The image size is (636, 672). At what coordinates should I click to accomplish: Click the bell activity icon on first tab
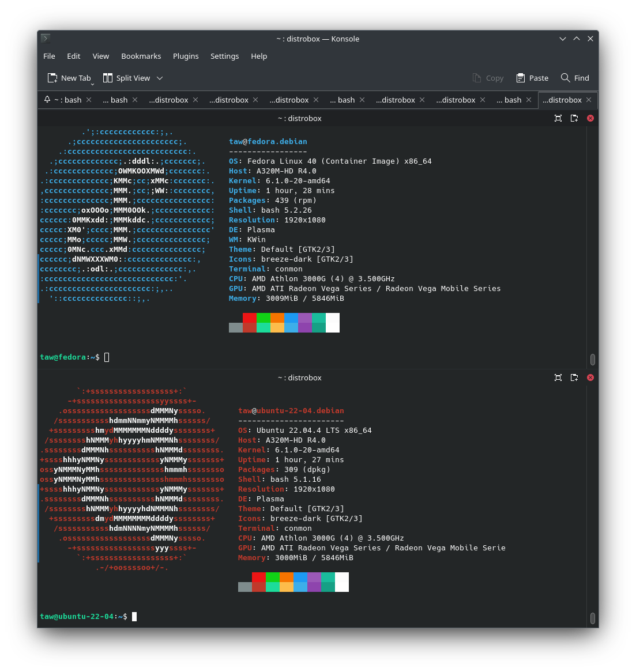click(47, 100)
